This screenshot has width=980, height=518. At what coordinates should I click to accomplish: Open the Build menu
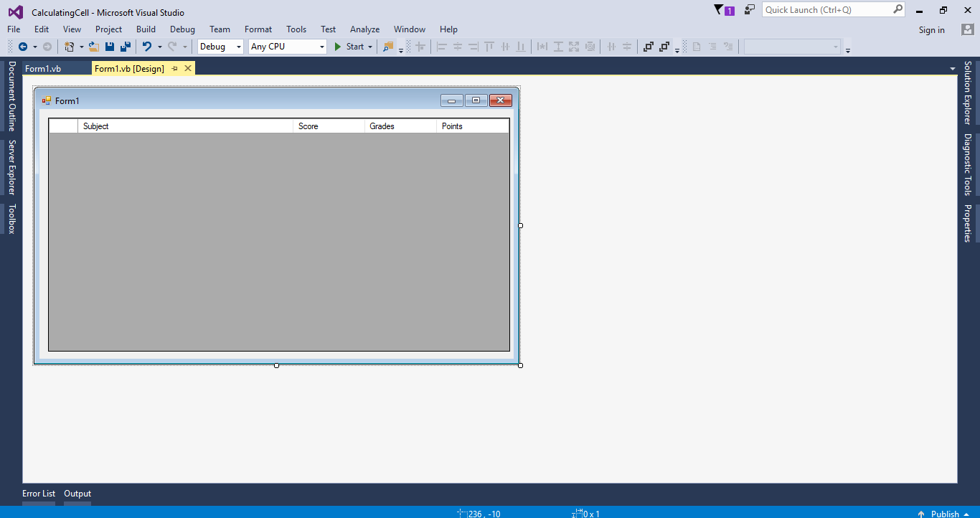tap(146, 29)
